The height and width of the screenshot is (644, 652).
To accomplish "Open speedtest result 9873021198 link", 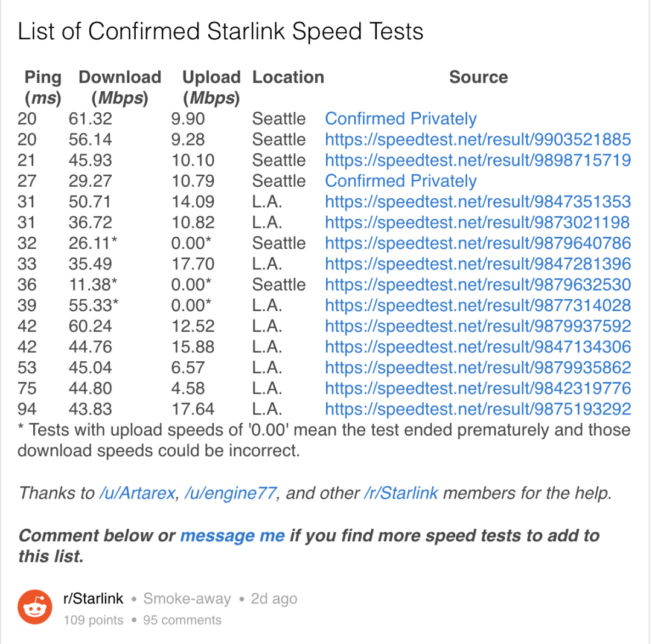I will tap(478, 222).
